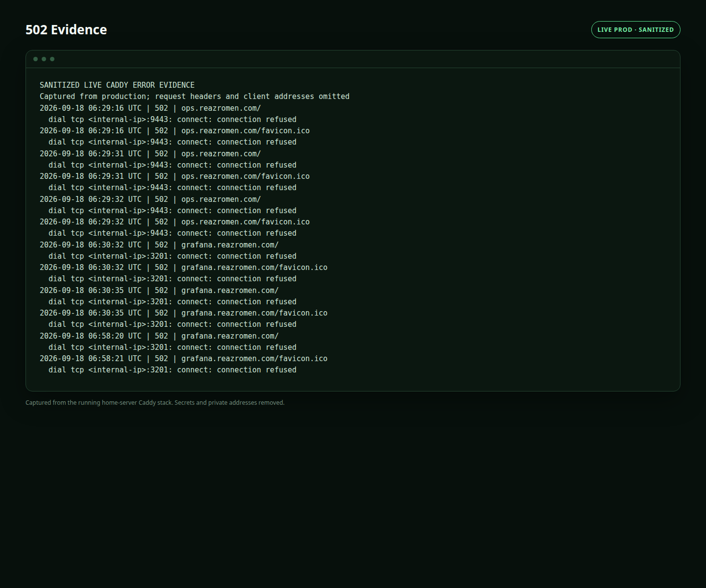This screenshot has width=706, height=588.
Task: Select the 06:58:20 grafana.reazromen.com/ entry
Action: [x=159, y=336]
